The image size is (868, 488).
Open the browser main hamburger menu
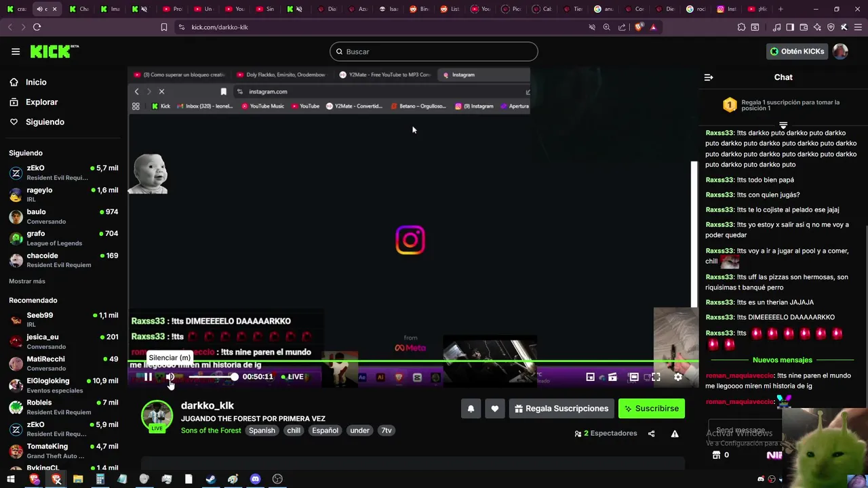pos(858,27)
